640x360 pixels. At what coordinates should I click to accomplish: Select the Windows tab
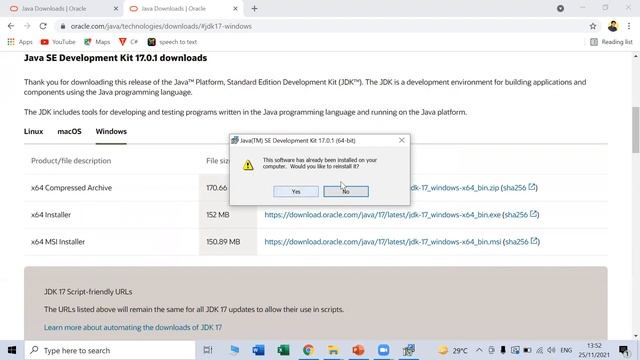click(111, 131)
